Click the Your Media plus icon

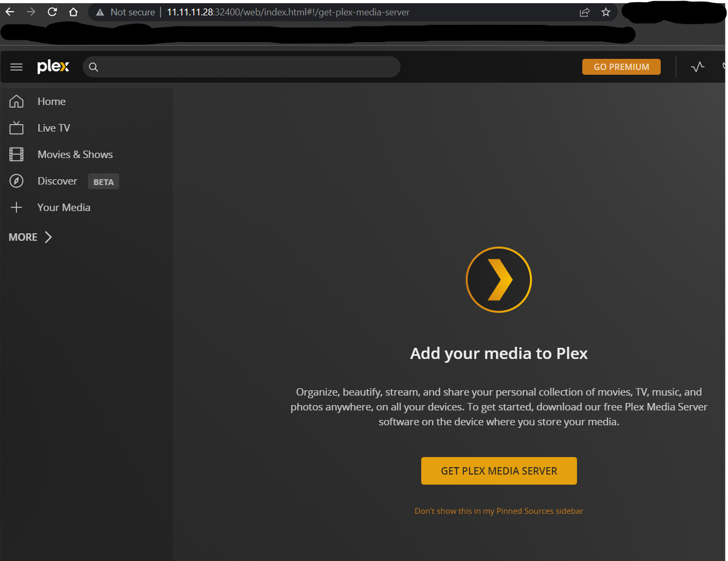(16, 207)
